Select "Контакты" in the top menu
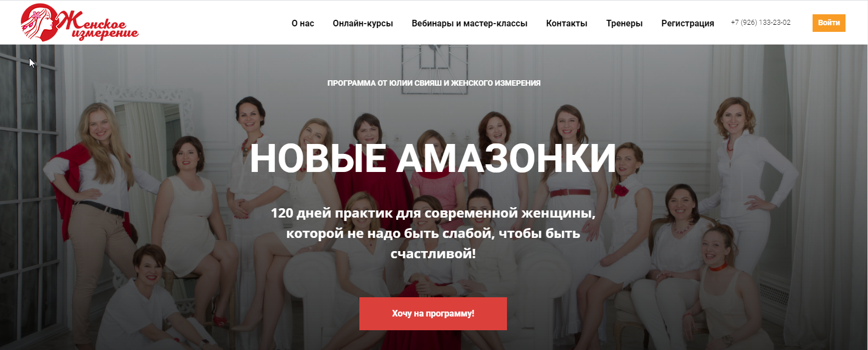The height and width of the screenshot is (350, 868). point(566,23)
